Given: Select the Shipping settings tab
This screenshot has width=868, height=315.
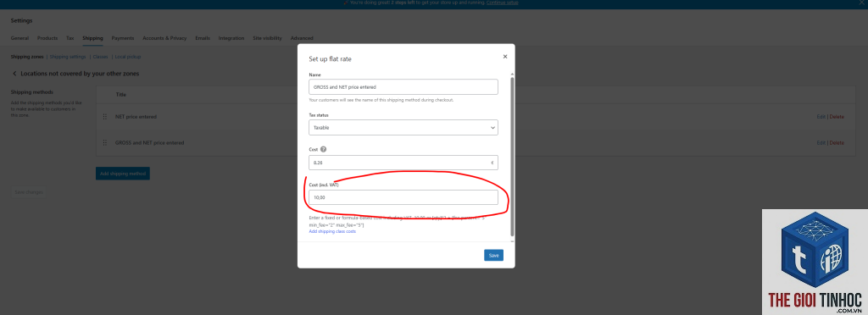Looking at the screenshot, I should click(x=92, y=38).
